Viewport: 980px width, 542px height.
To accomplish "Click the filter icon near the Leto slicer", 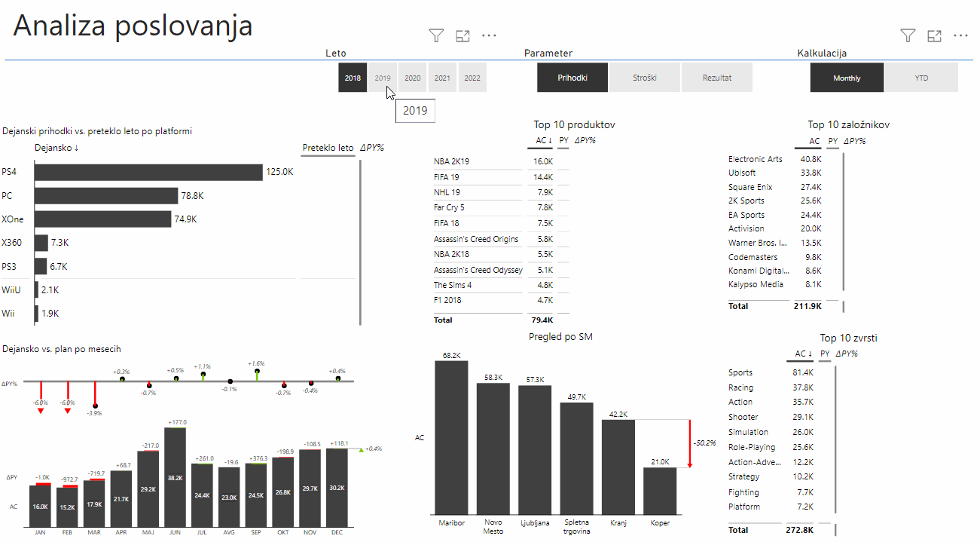I will point(436,35).
